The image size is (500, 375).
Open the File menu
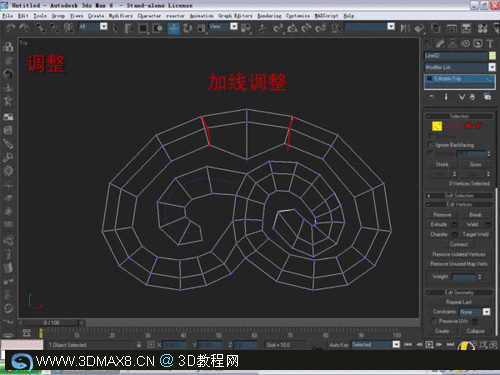7,16
